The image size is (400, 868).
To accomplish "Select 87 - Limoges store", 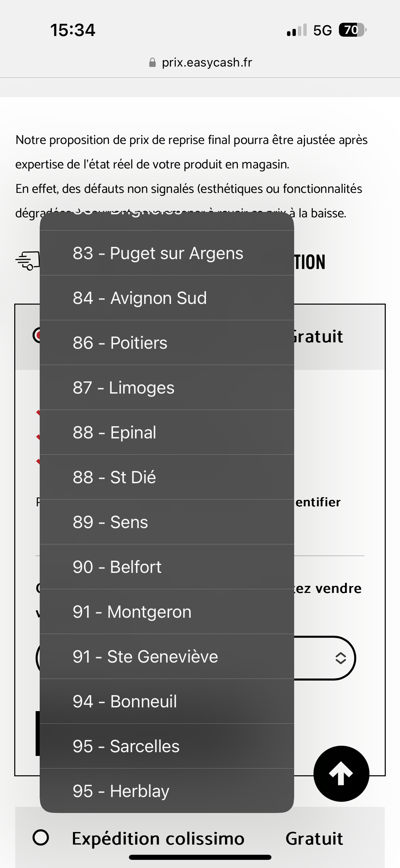I will point(167,387).
